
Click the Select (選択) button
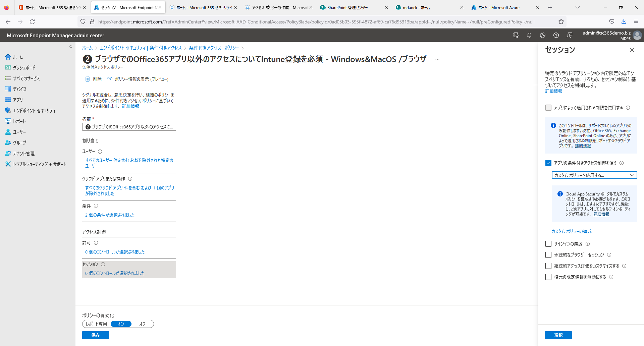[x=558, y=335]
